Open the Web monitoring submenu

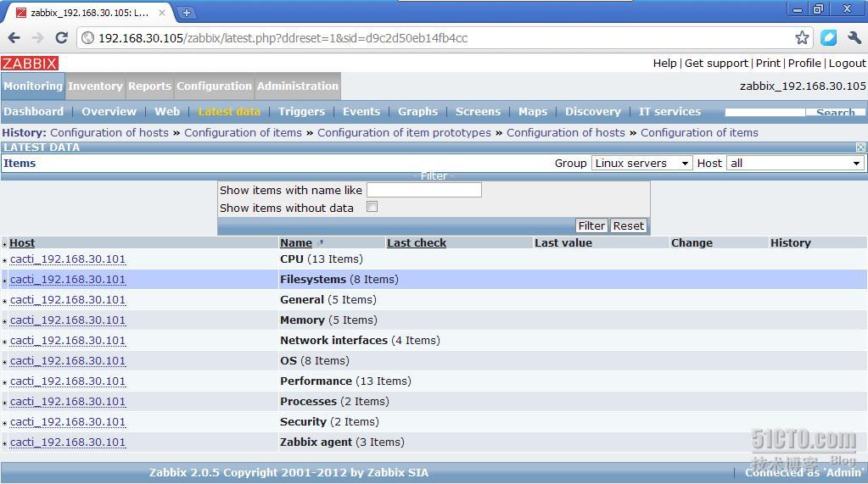[x=167, y=112]
